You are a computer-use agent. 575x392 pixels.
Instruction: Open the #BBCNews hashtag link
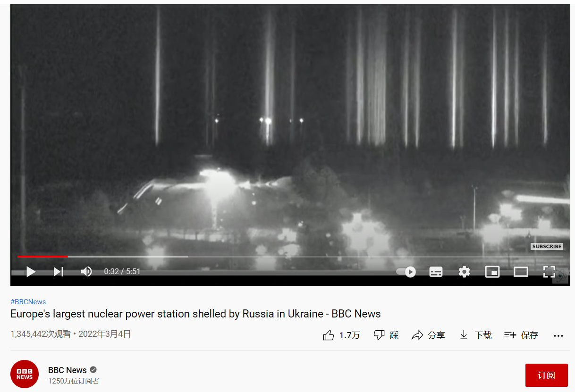[28, 302]
